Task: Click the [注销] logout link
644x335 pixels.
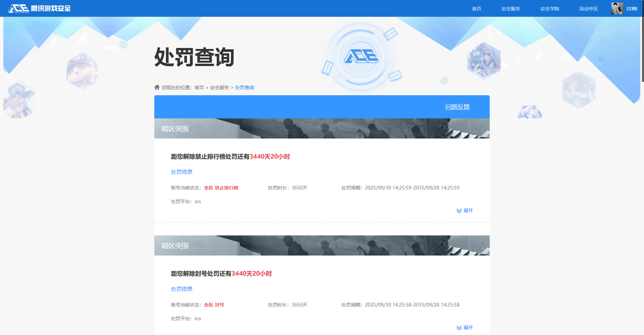Action: click(x=632, y=8)
